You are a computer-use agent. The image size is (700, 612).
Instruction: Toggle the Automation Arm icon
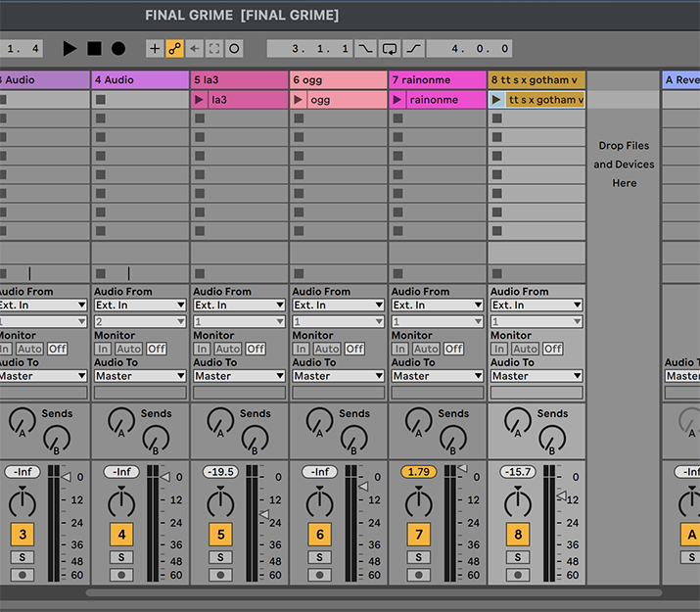tap(174, 49)
